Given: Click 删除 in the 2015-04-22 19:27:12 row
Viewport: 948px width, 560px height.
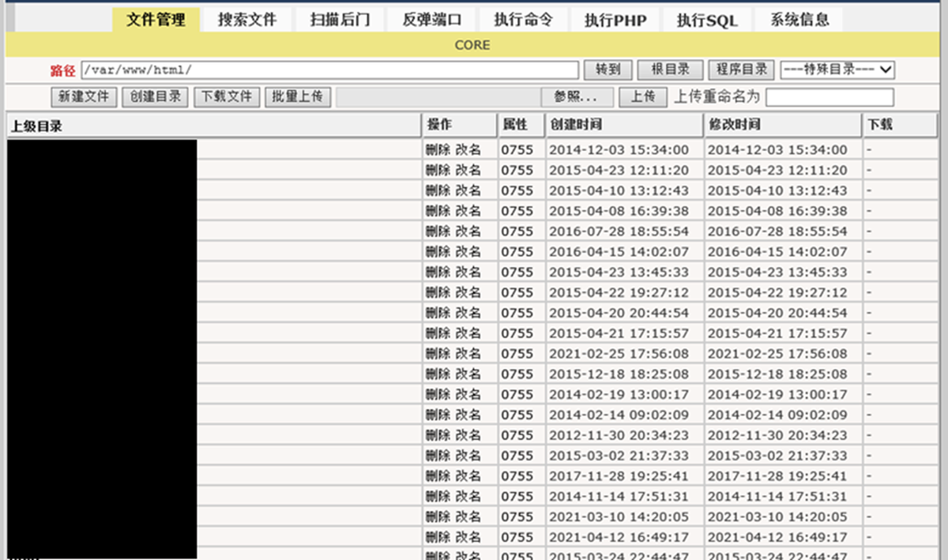Looking at the screenshot, I should [x=438, y=292].
